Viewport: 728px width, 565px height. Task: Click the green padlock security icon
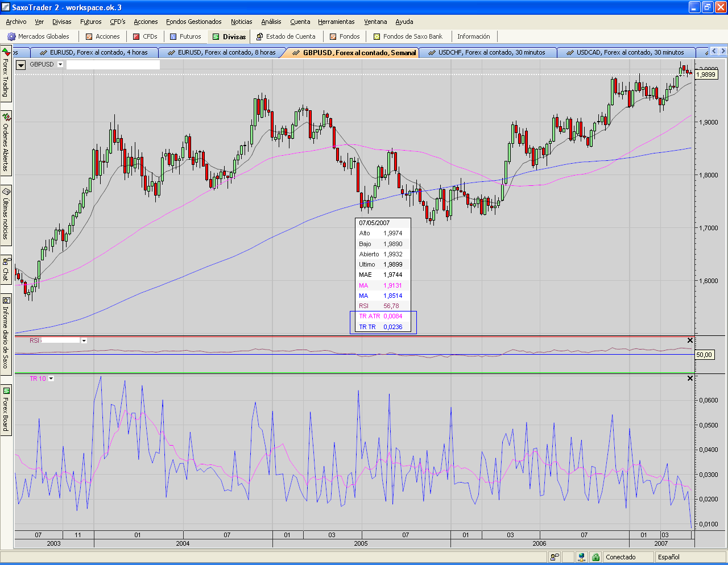595,557
